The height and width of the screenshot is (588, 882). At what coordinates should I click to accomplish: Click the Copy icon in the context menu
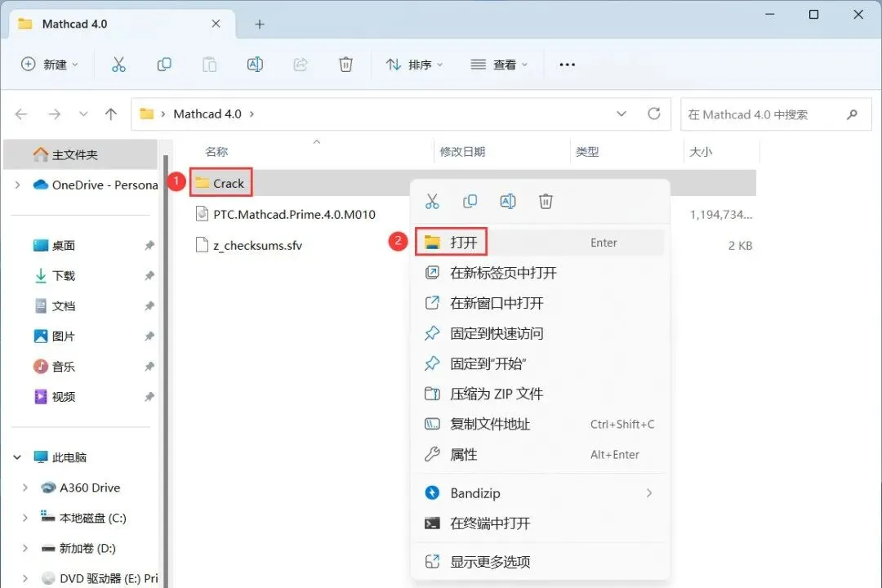470,202
